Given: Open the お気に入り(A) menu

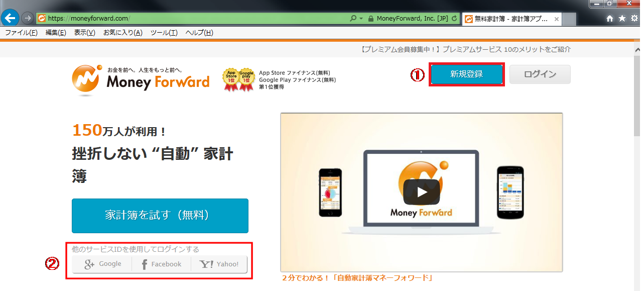Looking at the screenshot, I should tap(123, 33).
